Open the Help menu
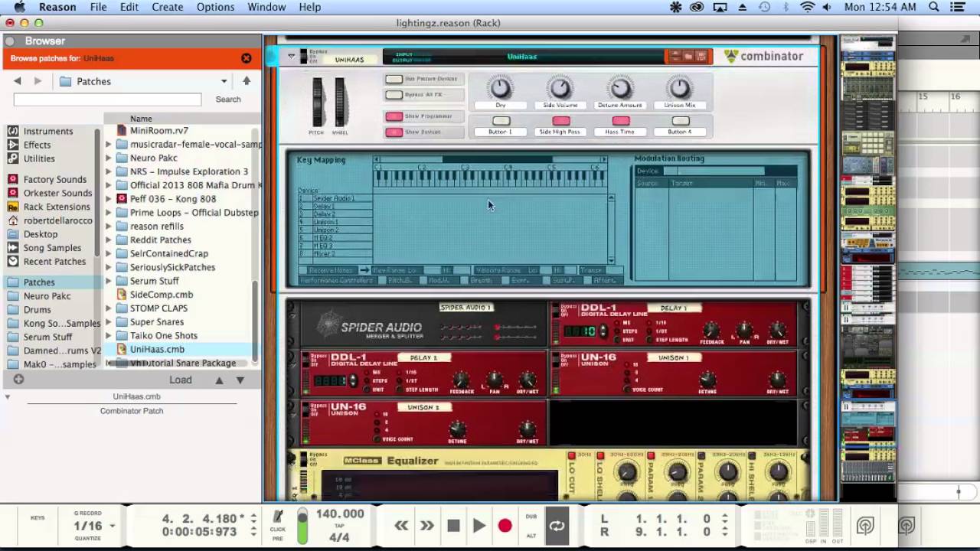 (309, 7)
